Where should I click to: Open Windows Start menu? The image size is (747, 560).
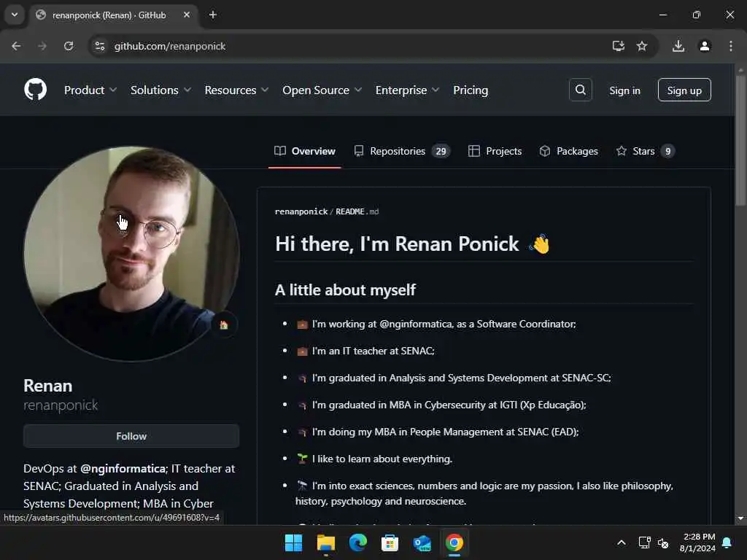tap(293, 542)
